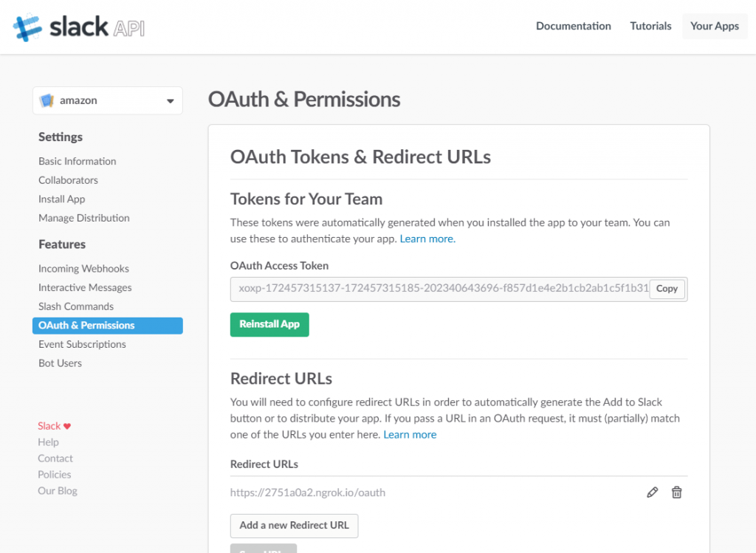756x553 pixels.
Task: Click the amazon app icon in selector
Action: pyautogui.click(x=47, y=100)
